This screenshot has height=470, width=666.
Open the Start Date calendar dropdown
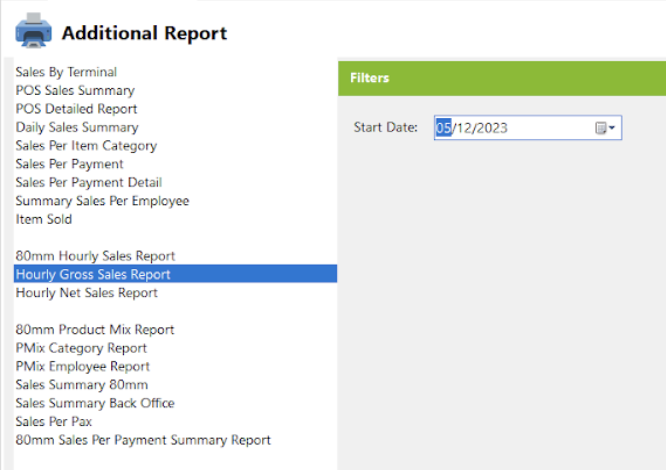point(605,128)
